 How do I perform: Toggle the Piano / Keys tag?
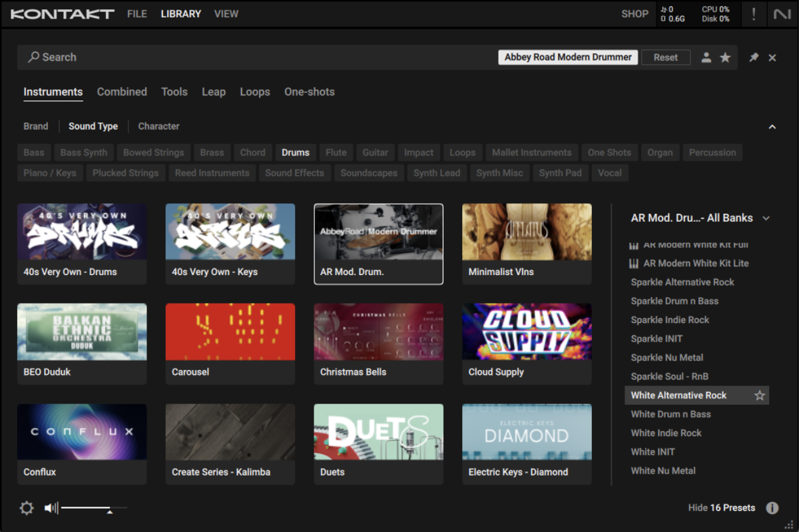(x=50, y=173)
